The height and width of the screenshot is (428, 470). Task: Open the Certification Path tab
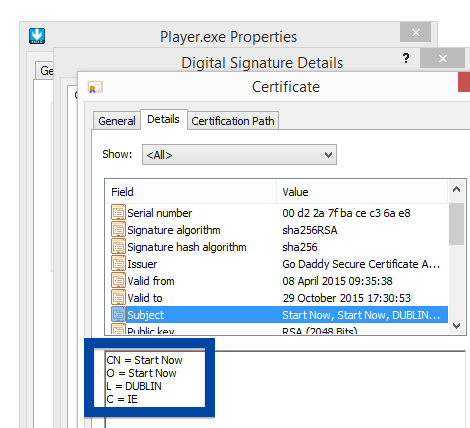tap(233, 121)
